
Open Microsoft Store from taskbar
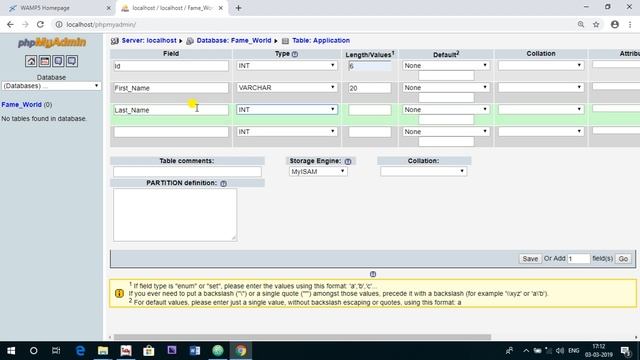pyautogui.click(x=149, y=351)
